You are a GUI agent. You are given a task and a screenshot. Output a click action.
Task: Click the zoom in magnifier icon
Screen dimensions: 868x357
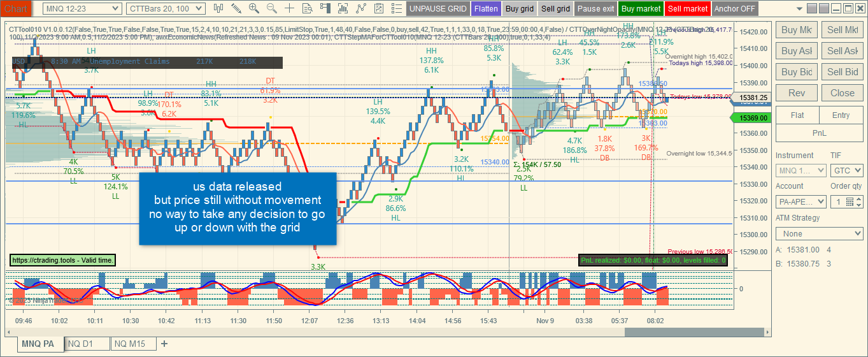tap(254, 8)
